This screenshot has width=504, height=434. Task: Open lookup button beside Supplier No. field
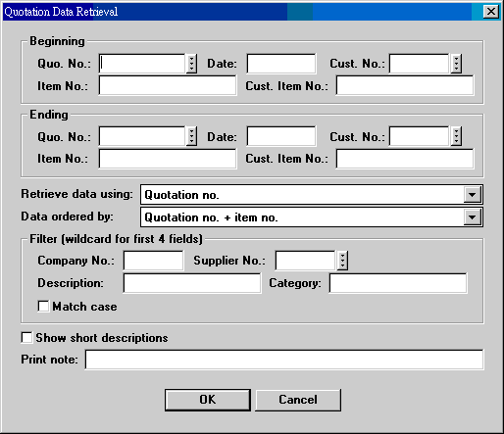(x=342, y=261)
